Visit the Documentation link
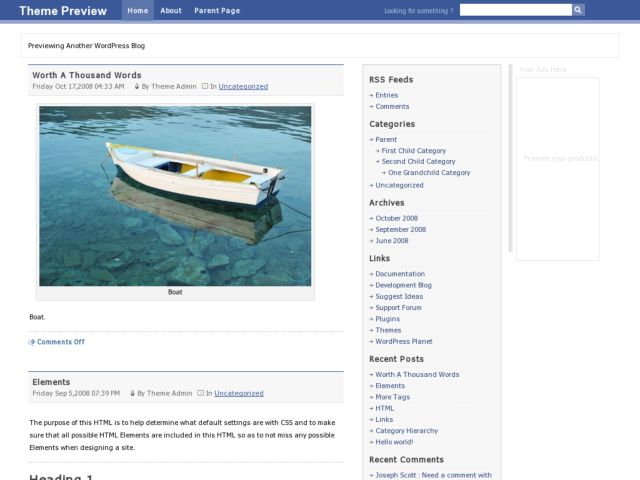640x480 pixels. click(x=400, y=274)
